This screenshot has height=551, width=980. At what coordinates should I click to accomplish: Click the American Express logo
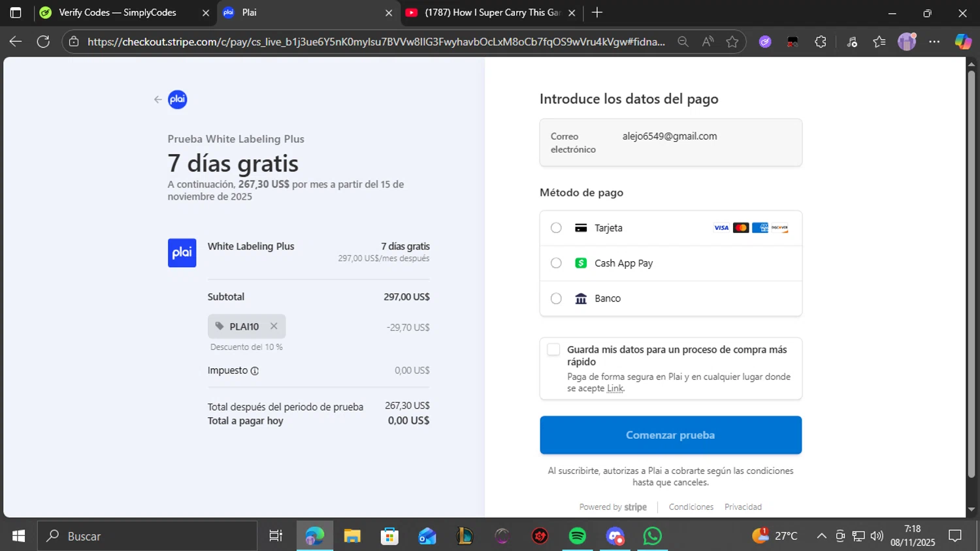tap(760, 228)
